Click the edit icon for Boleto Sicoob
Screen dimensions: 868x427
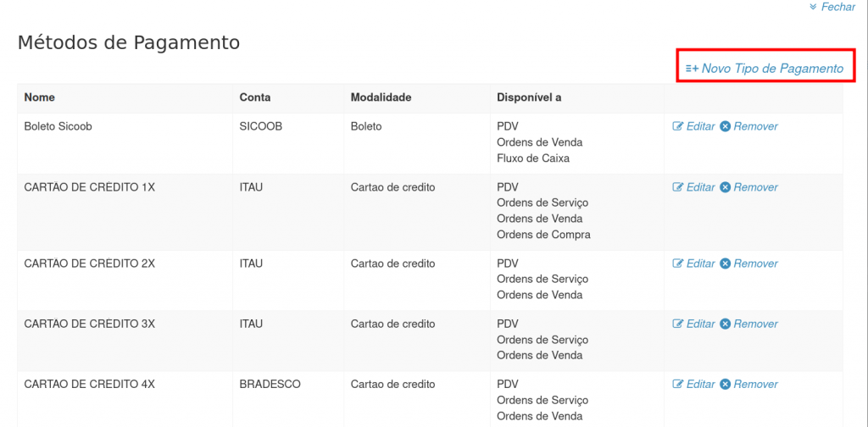[678, 126]
